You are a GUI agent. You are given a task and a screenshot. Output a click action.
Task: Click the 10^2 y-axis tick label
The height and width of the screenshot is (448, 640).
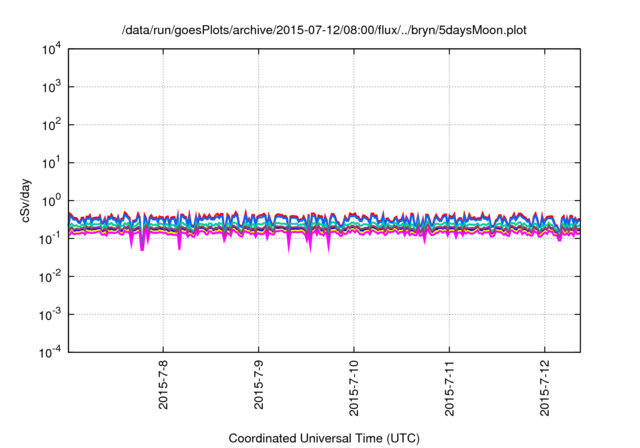click(51, 125)
